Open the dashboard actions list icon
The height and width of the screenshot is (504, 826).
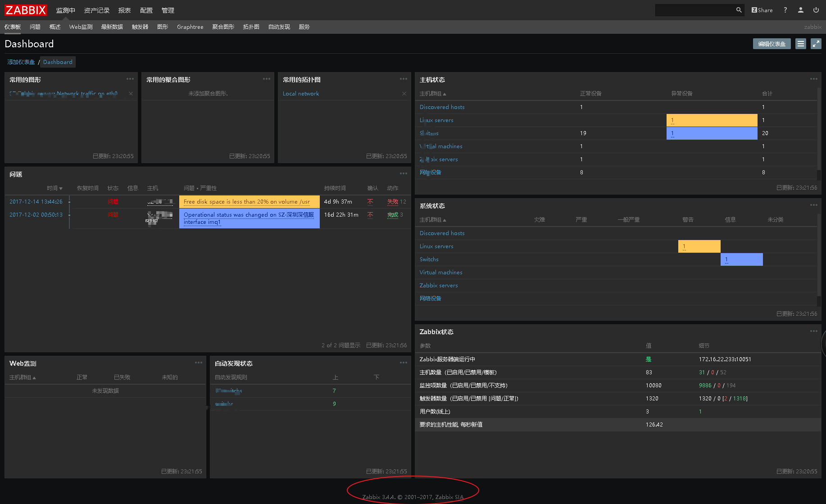[x=801, y=44]
